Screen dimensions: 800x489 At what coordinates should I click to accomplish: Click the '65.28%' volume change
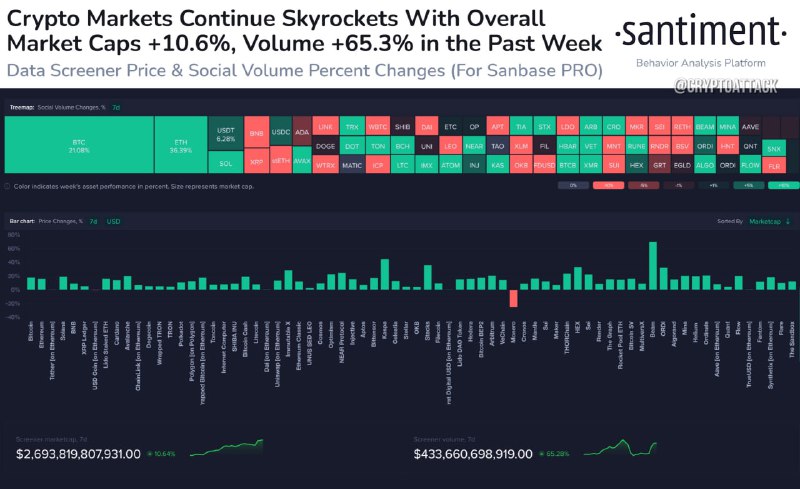(x=557, y=454)
